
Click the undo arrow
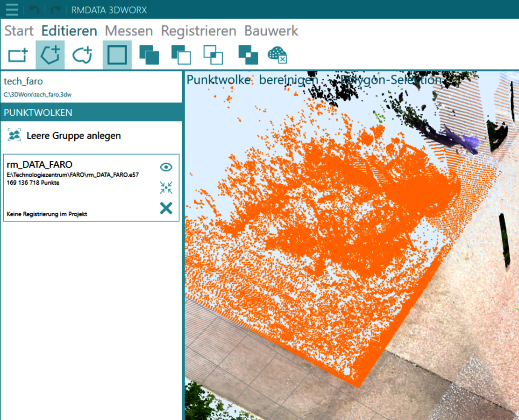coord(34,10)
